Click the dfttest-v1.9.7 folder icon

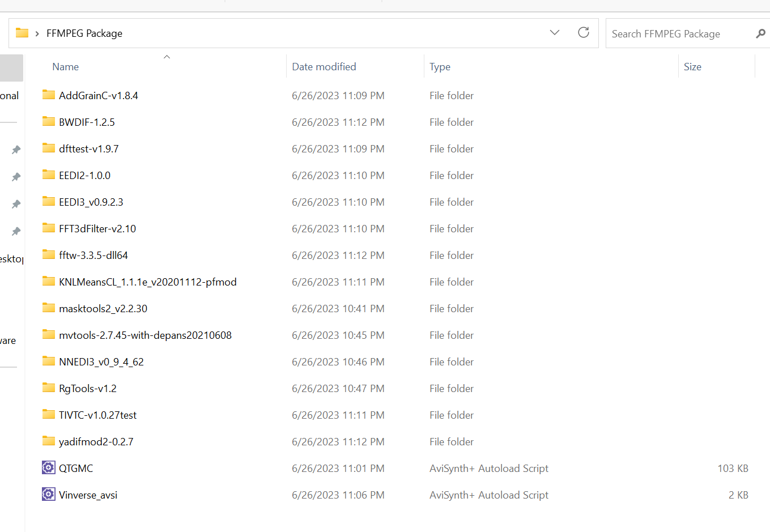[x=49, y=148]
